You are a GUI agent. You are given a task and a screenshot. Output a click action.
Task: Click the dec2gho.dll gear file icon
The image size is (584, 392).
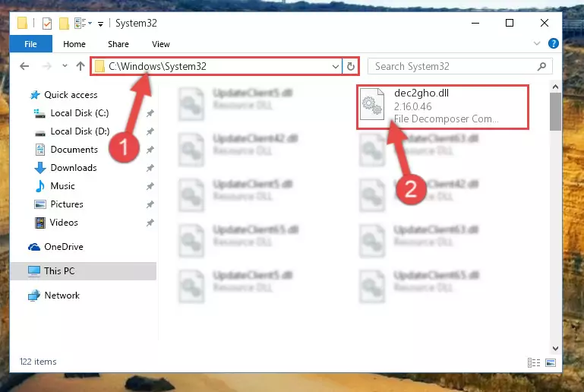[372, 104]
